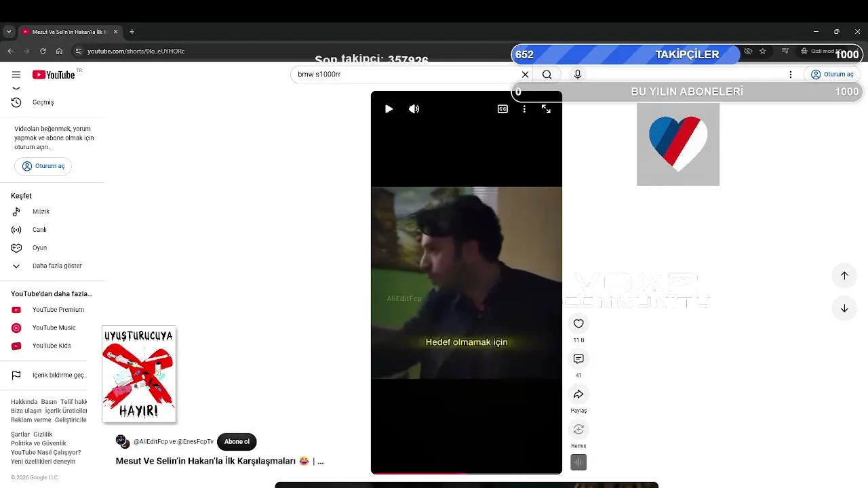Open YouTube Kids link

pyautogui.click(x=52, y=346)
